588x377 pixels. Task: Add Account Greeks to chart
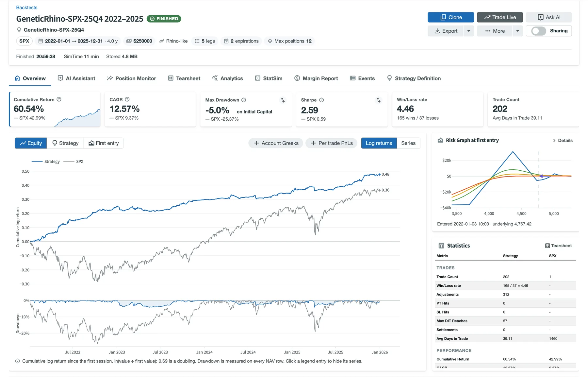pyautogui.click(x=276, y=143)
